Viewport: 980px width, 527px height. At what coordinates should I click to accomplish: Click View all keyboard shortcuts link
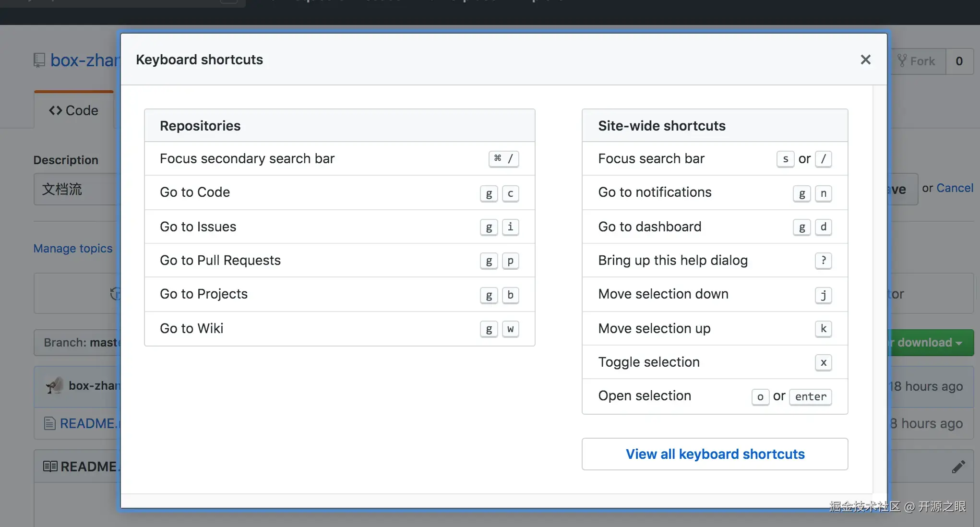[715, 454]
